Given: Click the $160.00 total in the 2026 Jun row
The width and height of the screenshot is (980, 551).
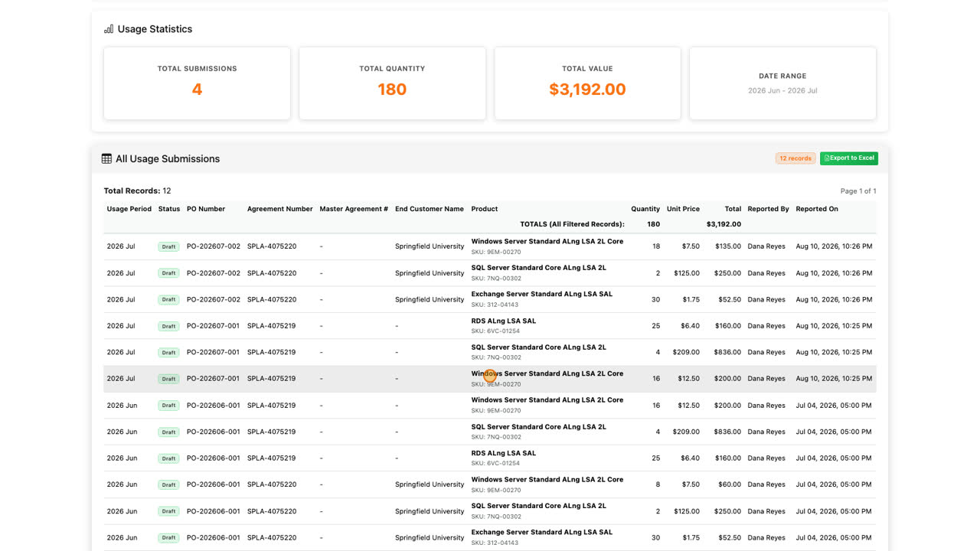Looking at the screenshot, I should tap(728, 458).
